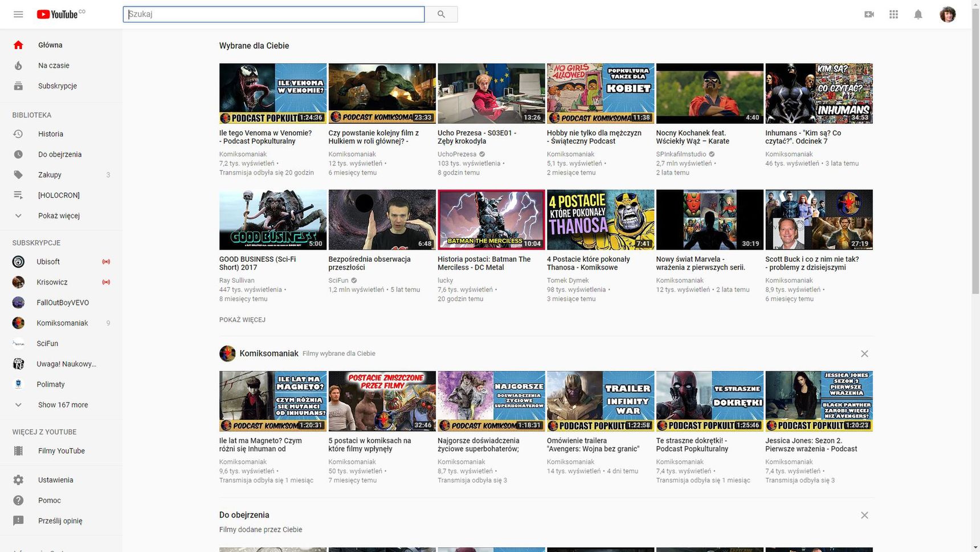Expand Pokaż więcej in library

[x=61, y=216]
